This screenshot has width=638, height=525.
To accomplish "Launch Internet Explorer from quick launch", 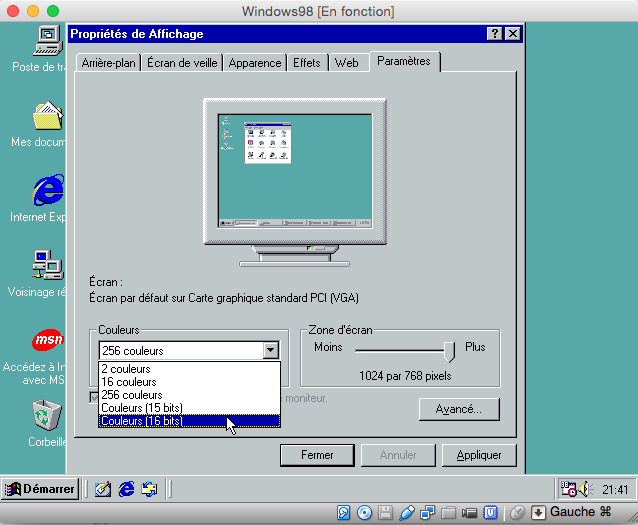I will click(x=127, y=489).
